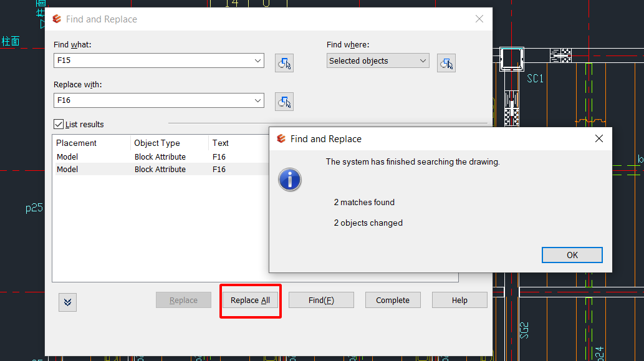Click the Complete button
Image resolution: width=644 pixels, height=361 pixels.
pyautogui.click(x=393, y=301)
